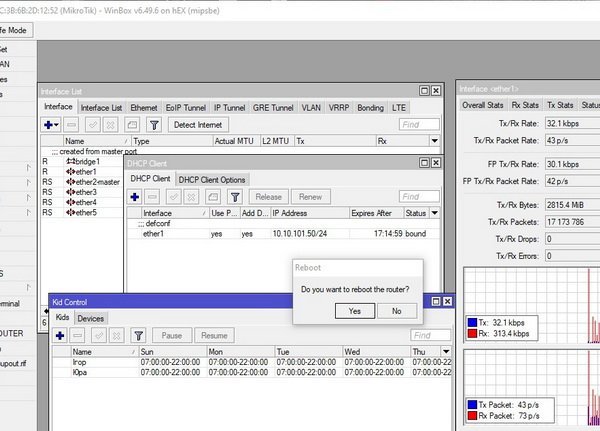Open the DHCP Client Options tab

coord(212,179)
